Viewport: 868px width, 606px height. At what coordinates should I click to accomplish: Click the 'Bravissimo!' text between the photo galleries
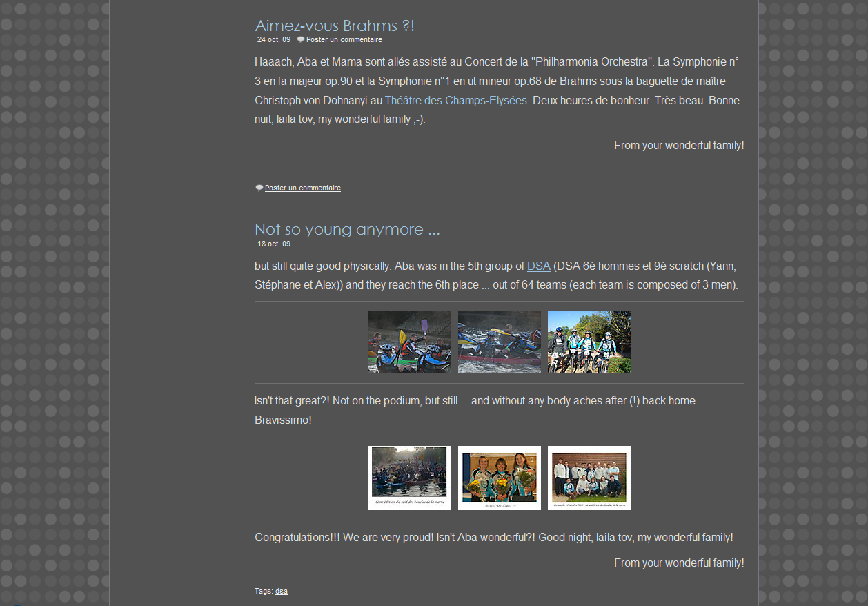coord(283,420)
